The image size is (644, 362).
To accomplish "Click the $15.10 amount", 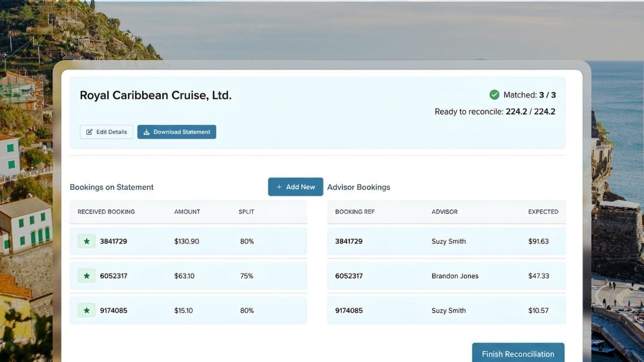I will (x=184, y=311).
